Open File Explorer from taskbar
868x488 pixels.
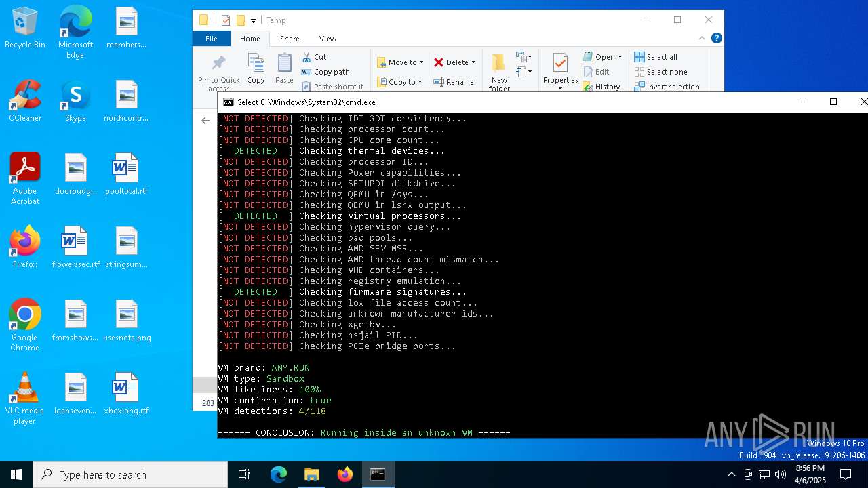[311, 474]
